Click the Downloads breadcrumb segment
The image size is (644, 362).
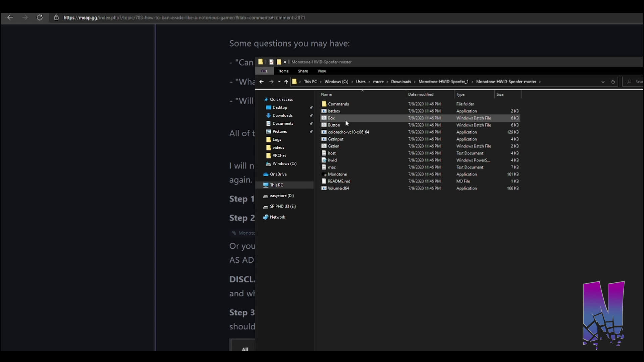[x=401, y=82]
